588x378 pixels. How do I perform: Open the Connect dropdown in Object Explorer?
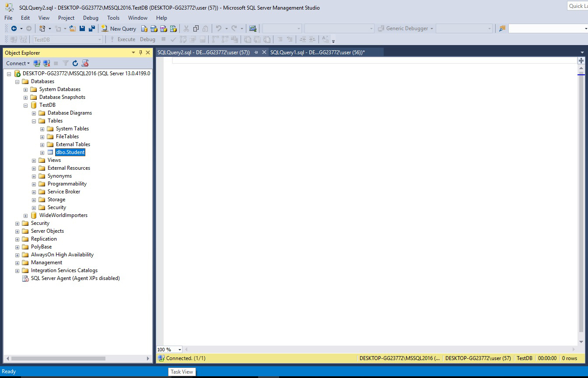click(18, 63)
